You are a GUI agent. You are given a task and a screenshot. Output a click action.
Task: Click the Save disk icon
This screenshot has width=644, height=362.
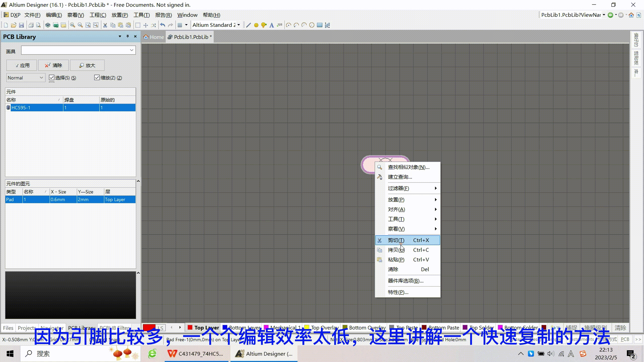[21, 25]
